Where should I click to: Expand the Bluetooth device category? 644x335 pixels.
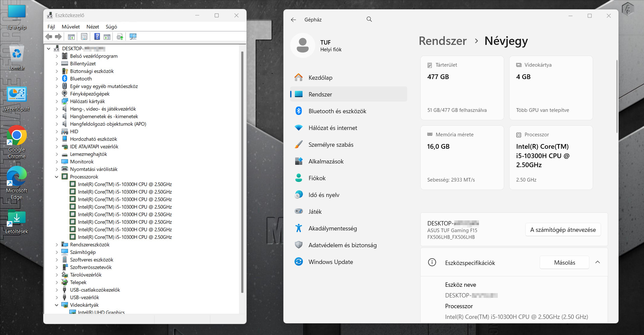pyautogui.click(x=57, y=79)
